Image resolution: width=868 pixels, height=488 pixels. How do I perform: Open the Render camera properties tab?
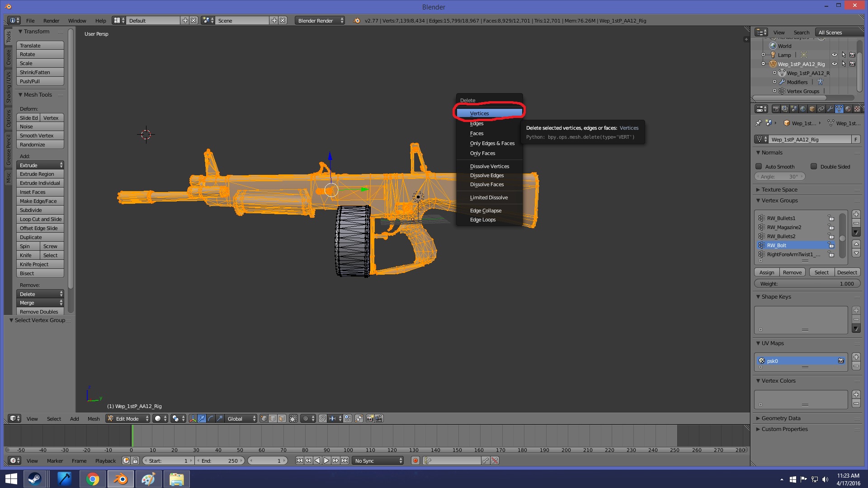[x=776, y=109]
